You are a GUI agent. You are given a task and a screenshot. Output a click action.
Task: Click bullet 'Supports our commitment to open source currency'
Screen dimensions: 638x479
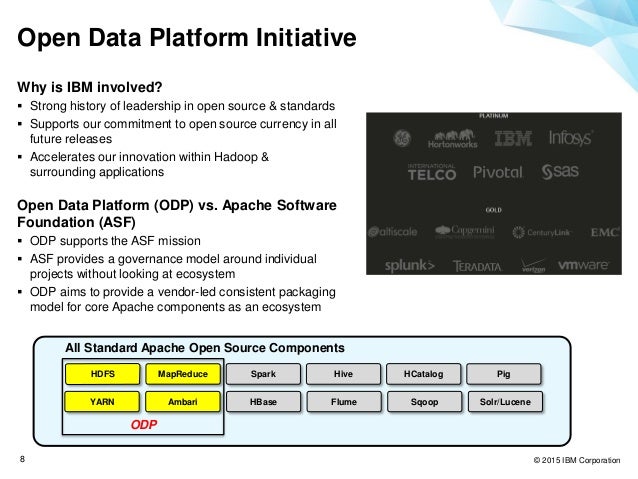pos(183,131)
